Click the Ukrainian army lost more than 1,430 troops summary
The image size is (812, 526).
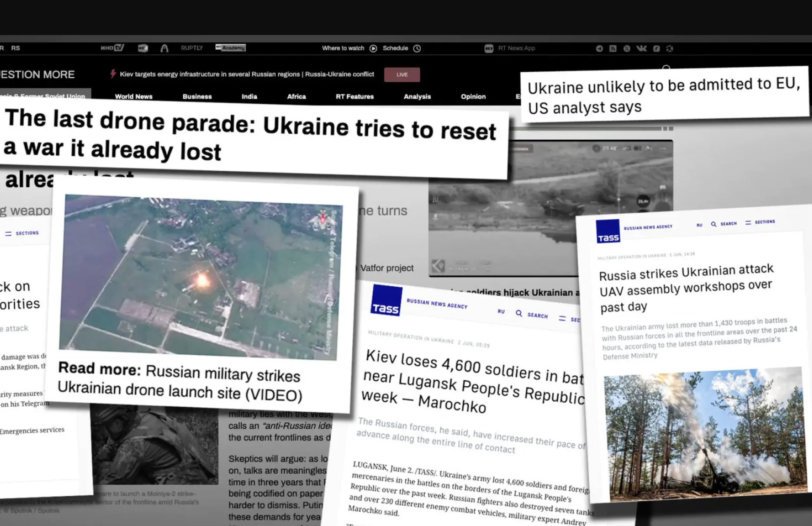coord(699,338)
